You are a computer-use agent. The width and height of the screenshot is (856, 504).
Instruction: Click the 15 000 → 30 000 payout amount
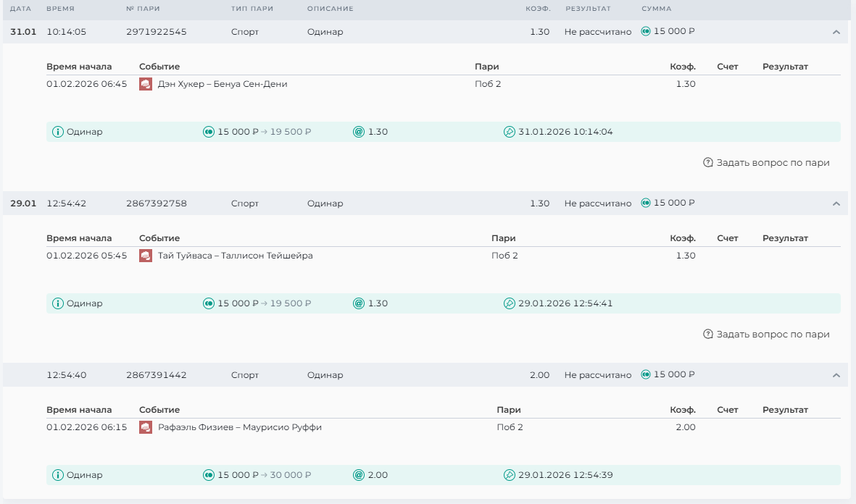264,475
